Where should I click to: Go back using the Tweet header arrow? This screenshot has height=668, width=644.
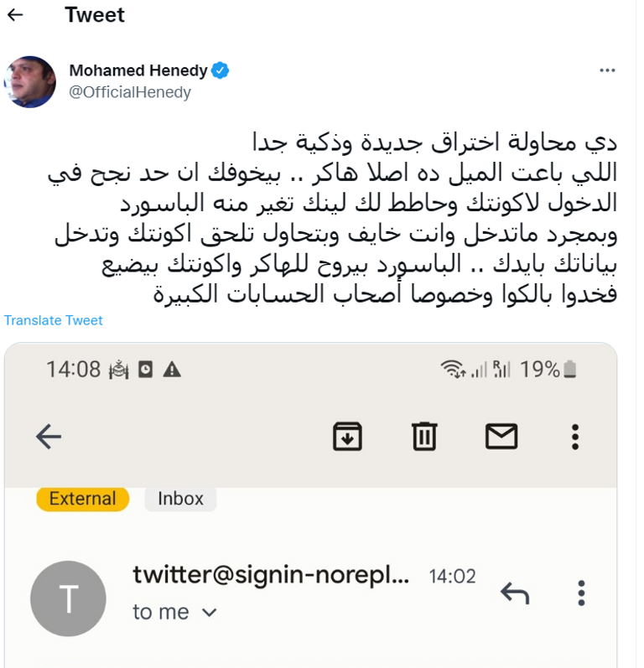pyautogui.click(x=14, y=15)
